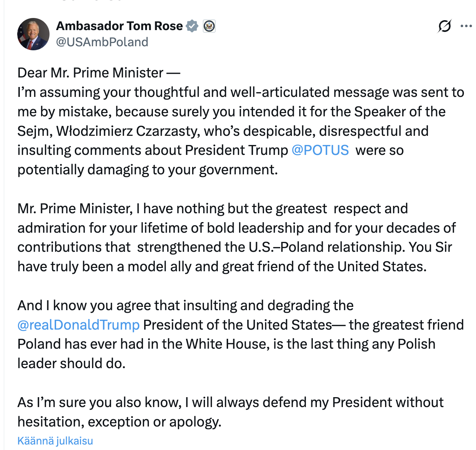The width and height of the screenshot is (476, 450).
Task: Open the three-dot more options menu
Action: [x=466, y=26]
